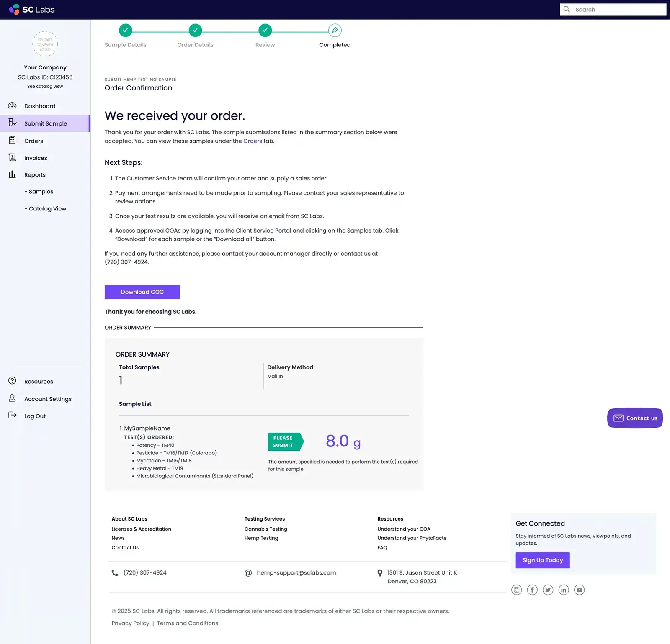This screenshot has width=670, height=644.
Task: Open the Orders link in confirmation text
Action: tap(253, 141)
